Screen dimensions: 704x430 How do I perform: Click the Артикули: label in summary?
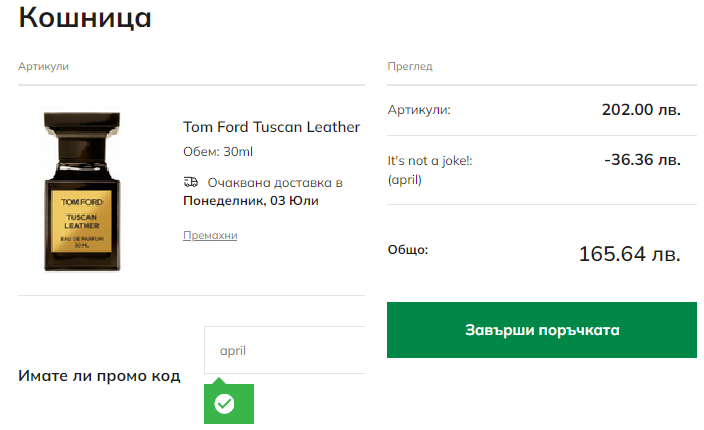coord(419,110)
